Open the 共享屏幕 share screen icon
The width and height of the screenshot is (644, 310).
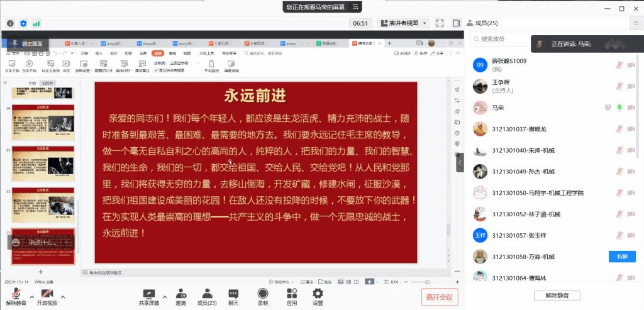149,293
